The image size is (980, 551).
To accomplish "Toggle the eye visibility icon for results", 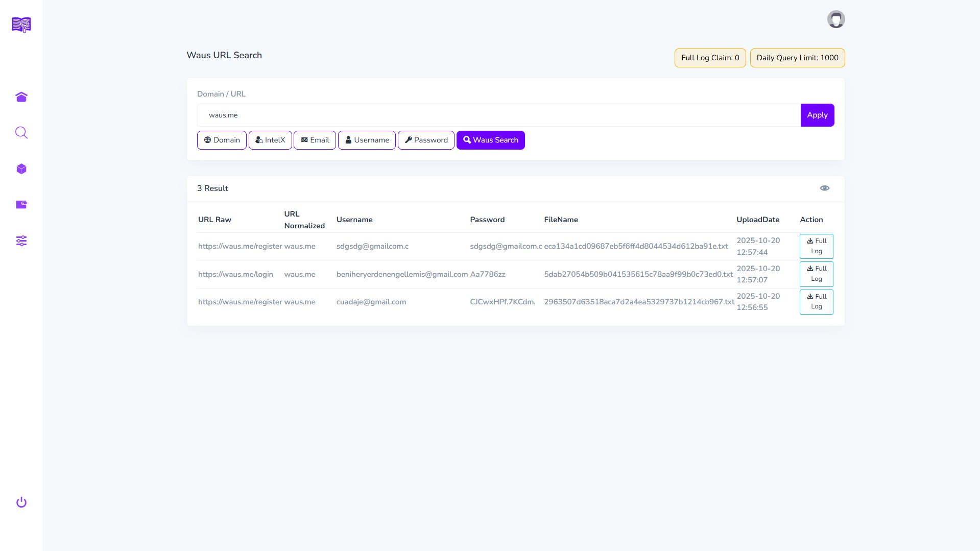I will [x=825, y=188].
